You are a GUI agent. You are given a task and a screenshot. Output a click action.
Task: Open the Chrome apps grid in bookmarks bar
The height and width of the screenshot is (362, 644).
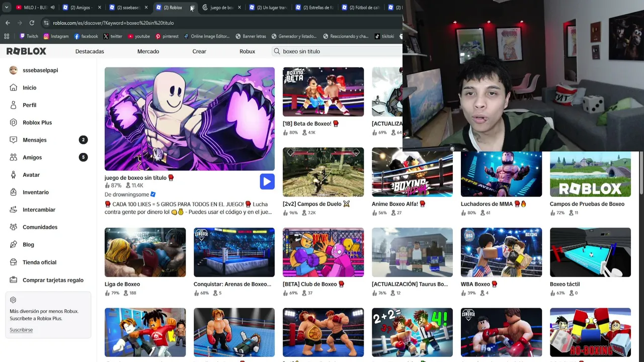(7, 36)
